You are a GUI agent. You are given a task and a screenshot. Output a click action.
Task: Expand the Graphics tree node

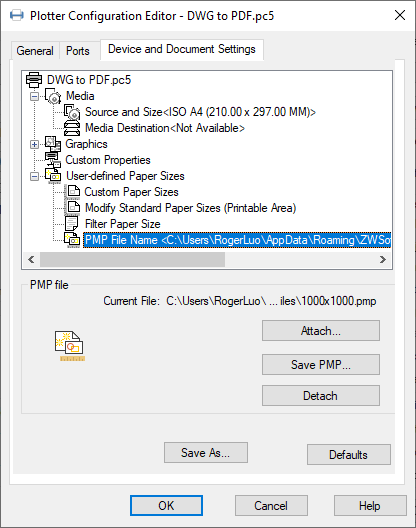34,144
